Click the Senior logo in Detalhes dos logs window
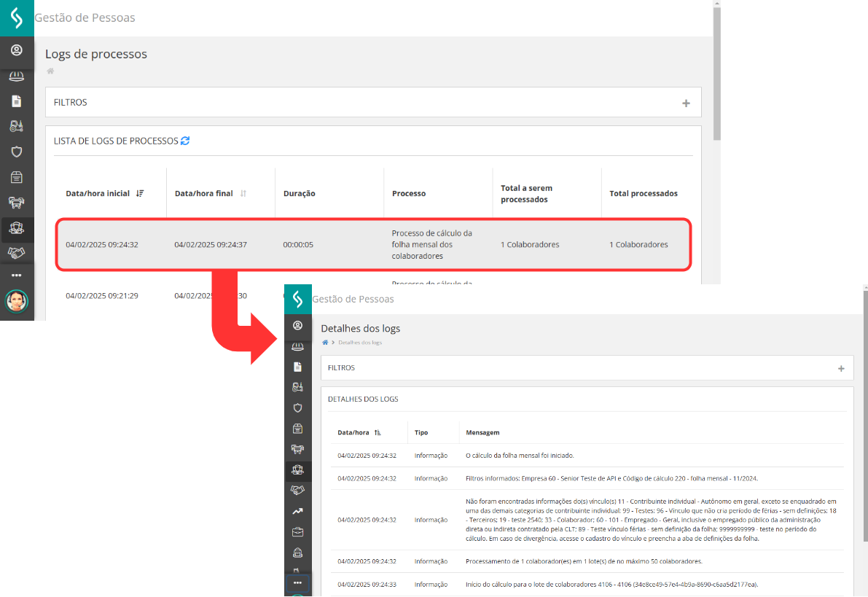868x597 pixels. 298,299
